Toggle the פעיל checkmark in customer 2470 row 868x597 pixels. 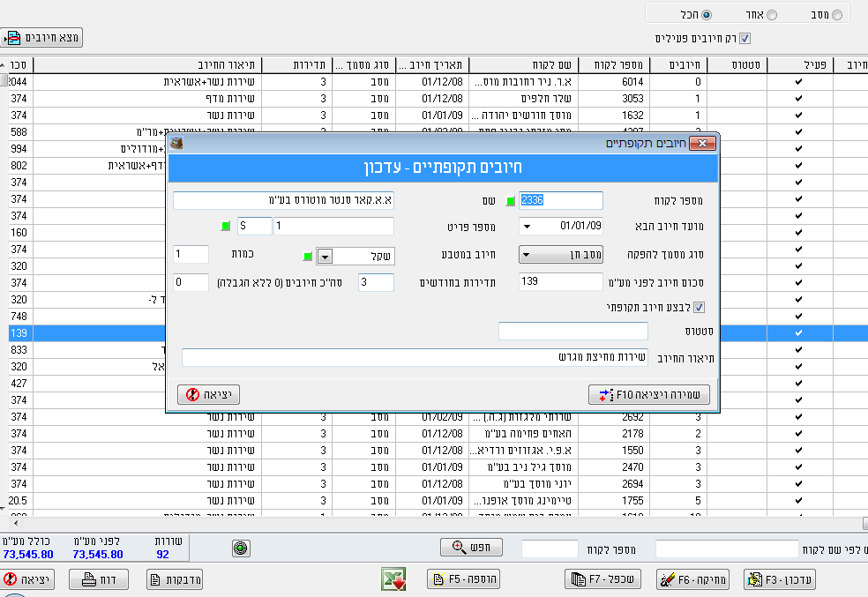(798, 467)
